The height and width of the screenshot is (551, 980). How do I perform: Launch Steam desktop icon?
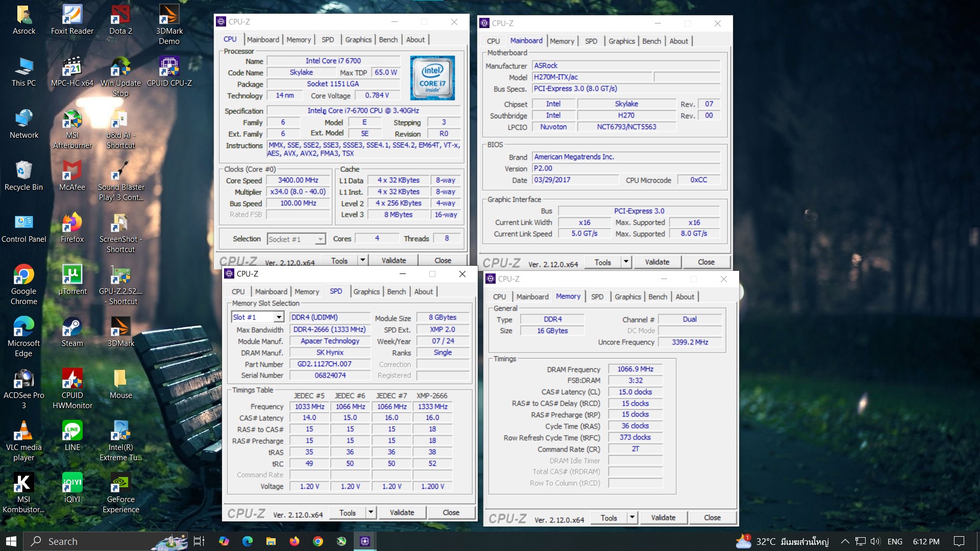(x=72, y=332)
